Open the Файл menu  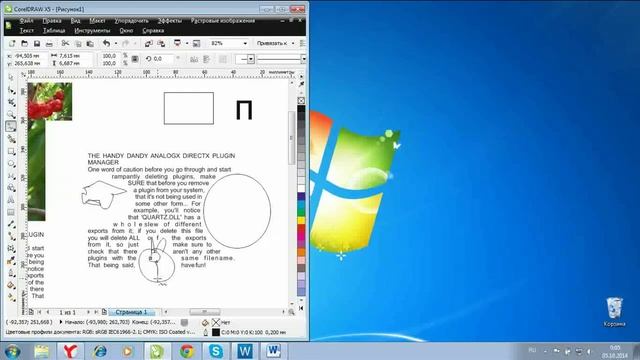point(27,20)
